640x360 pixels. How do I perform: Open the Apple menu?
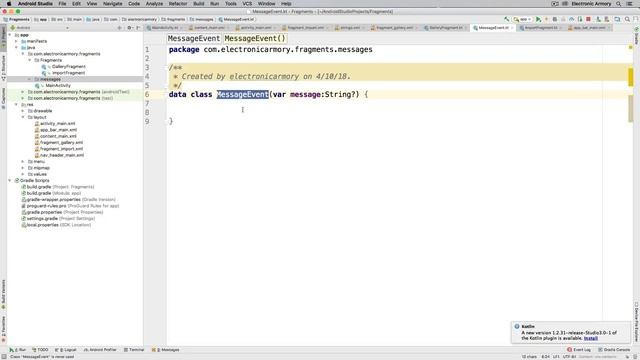click(x=9, y=4)
